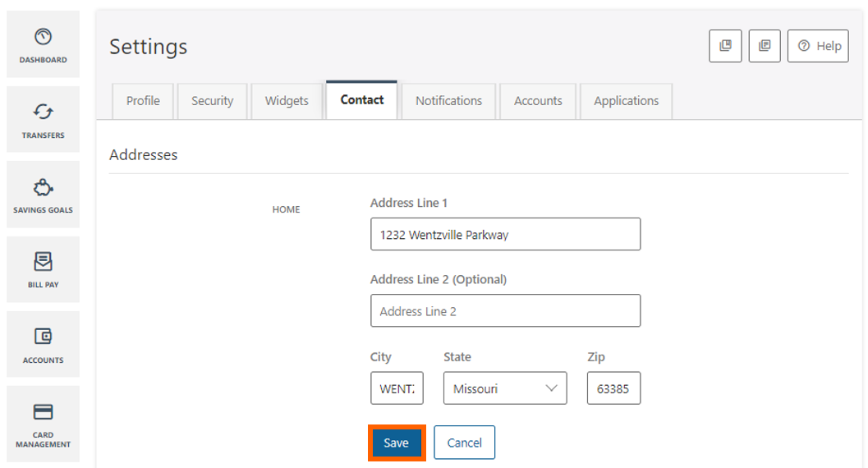Click the City input field
The image size is (868, 468).
(x=397, y=388)
